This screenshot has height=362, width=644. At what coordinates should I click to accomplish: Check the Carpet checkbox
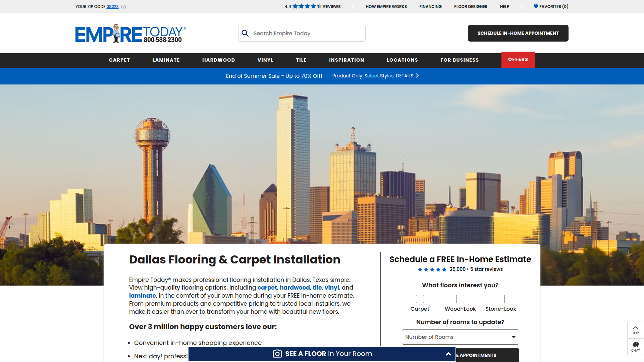(x=420, y=299)
